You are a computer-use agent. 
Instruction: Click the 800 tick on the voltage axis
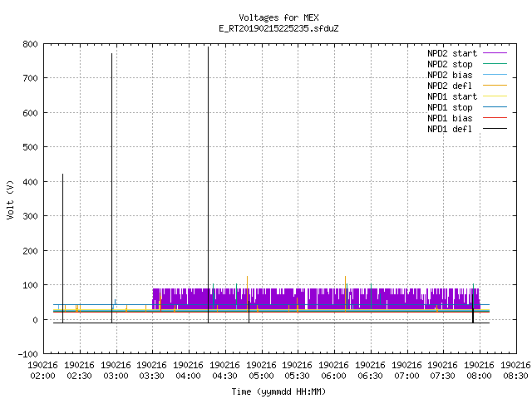(30, 44)
